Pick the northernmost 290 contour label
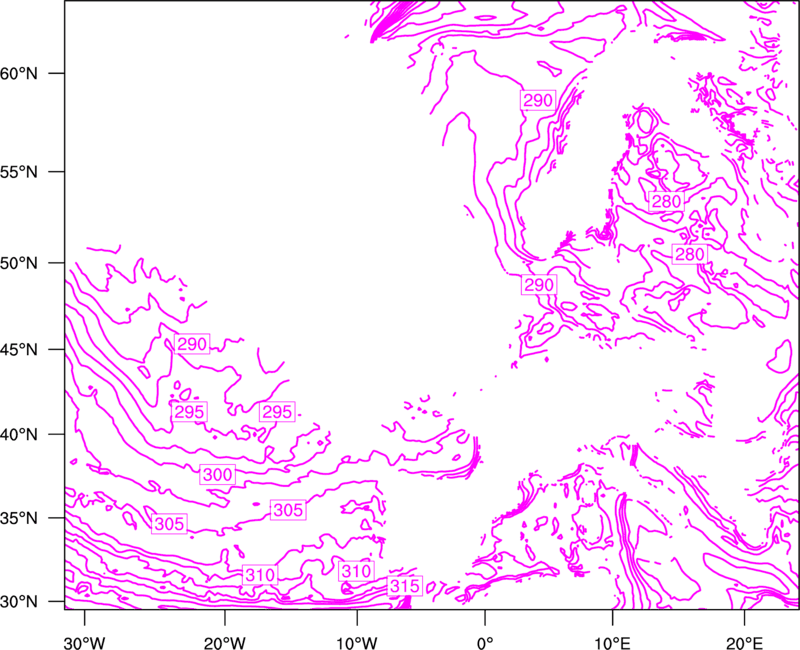This screenshot has height=650, width=800. (538, 100)
